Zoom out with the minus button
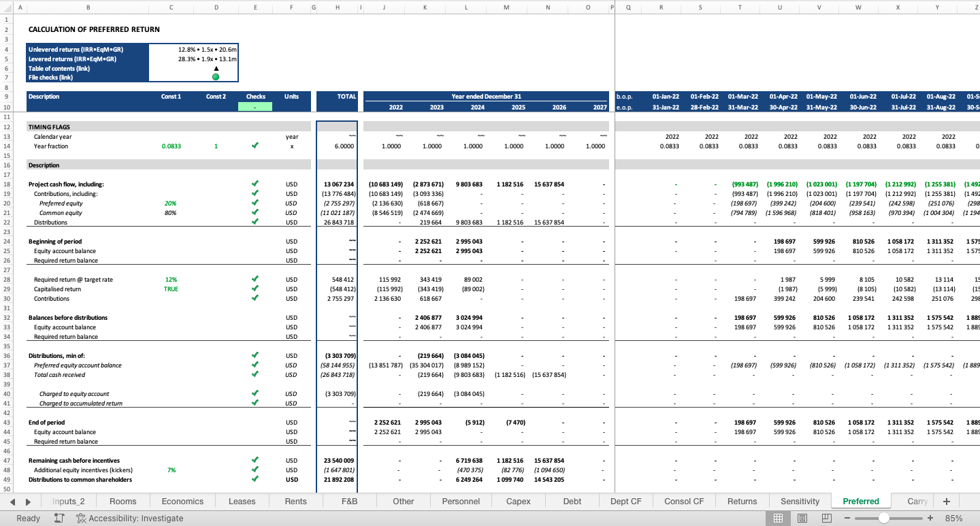 [x=847, y=518]
